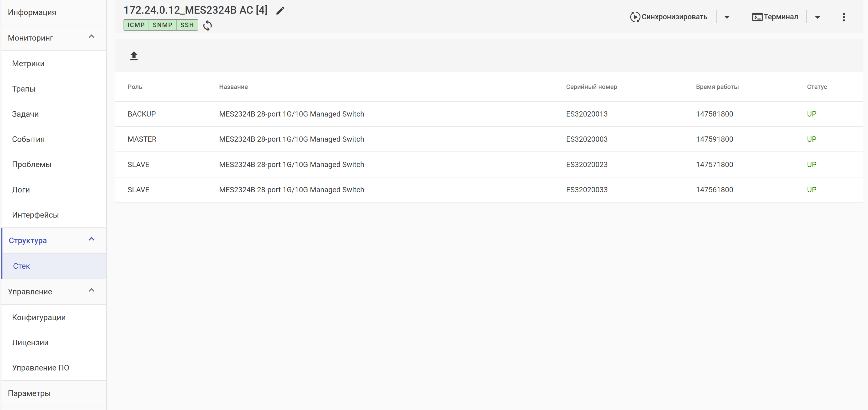Click the refresh status icon beside SSH badge

click(208, 26)
